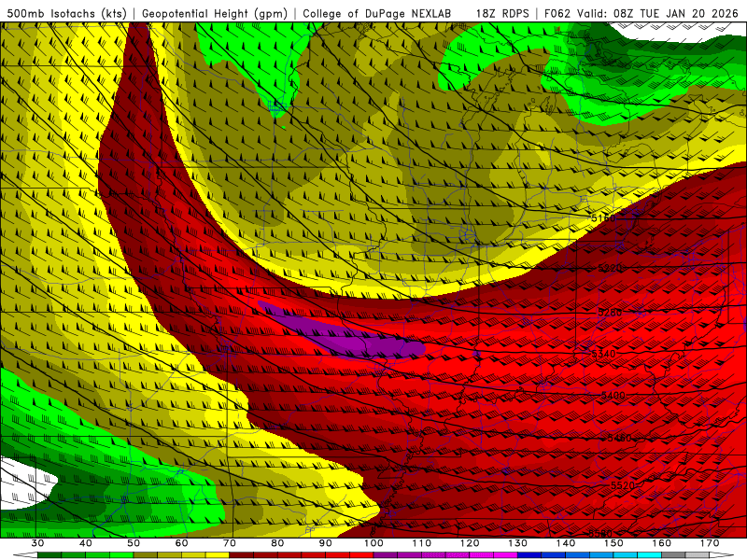Click the "F062" forecast hour text

pyautogui.click(x=557, y=14)
